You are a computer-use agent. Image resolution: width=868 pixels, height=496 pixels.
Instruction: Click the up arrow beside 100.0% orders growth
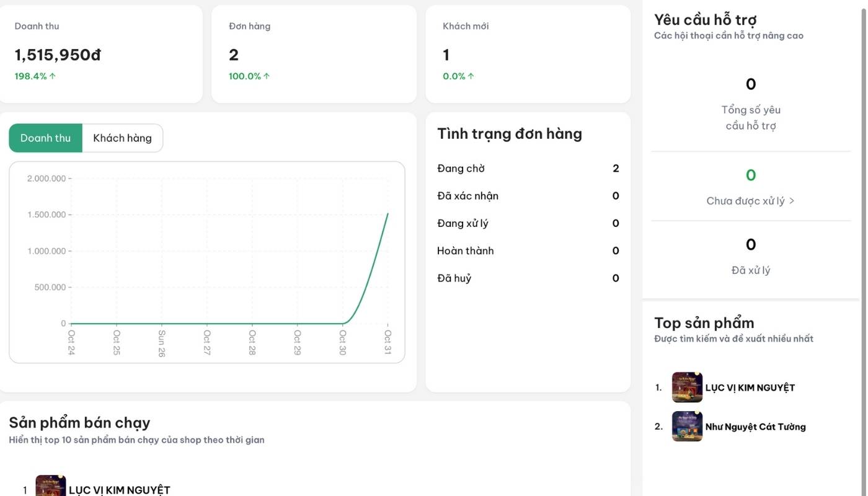click(x=267, y=76)
